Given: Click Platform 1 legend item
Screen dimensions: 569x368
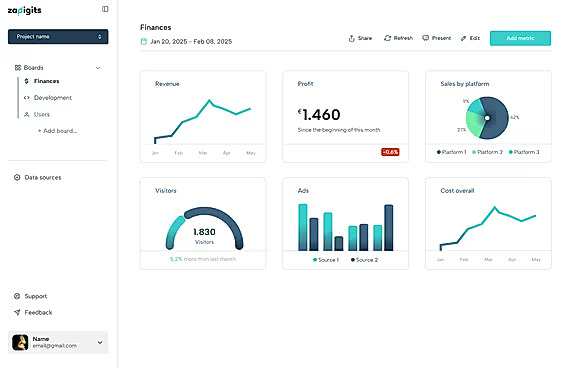Looking at the screenshot, I should pyautogui.click(x=452, y=152).
